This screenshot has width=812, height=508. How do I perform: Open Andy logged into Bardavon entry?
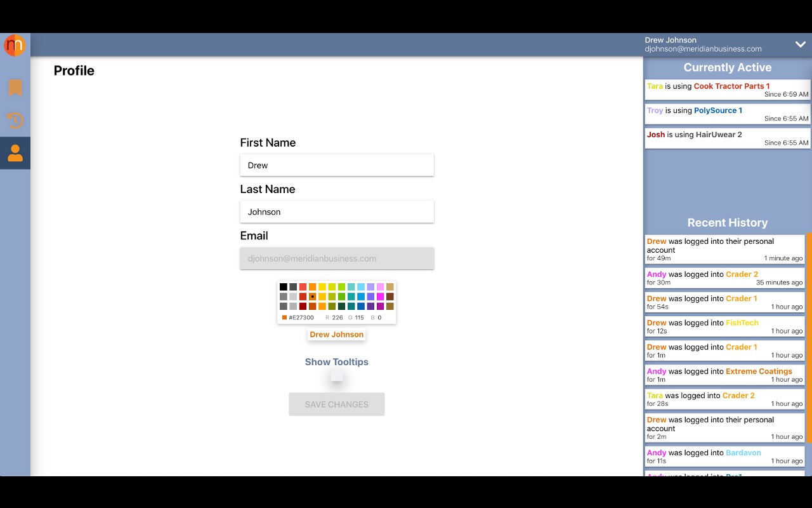pos(724,457)
